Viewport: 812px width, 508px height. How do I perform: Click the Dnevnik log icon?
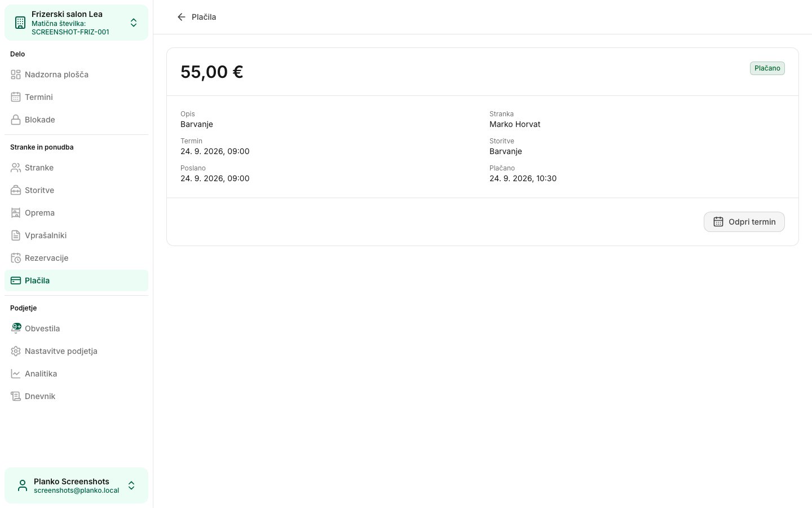pyautogui.click(x=16, y=396)
